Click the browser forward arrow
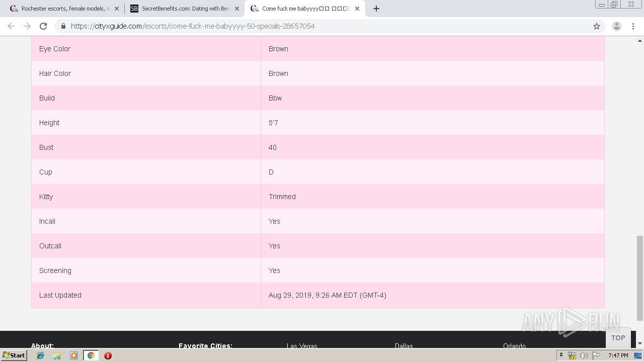 tap(27, 26)
